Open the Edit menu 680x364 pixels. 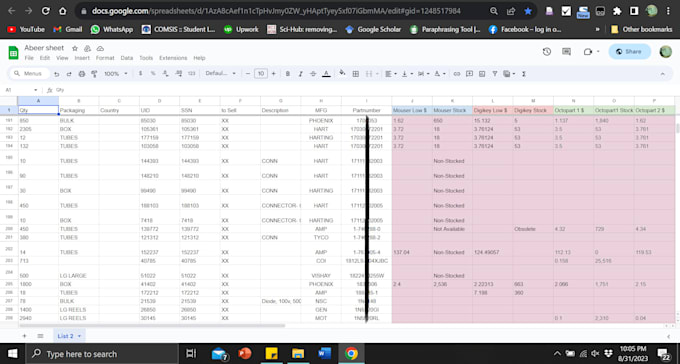45,58
